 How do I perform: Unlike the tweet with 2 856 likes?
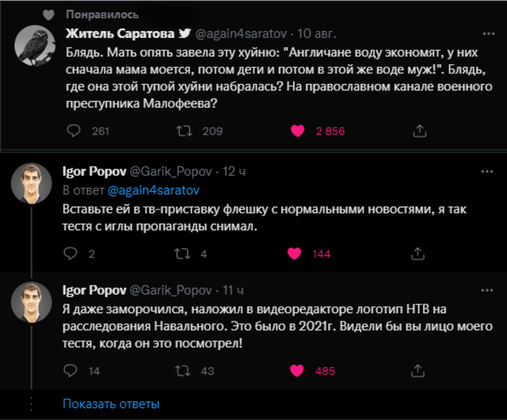pos(296,131)
